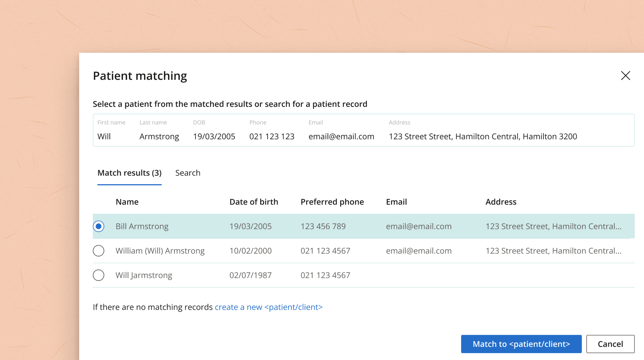Click the patient summary email@email.com value

(341, 136)
